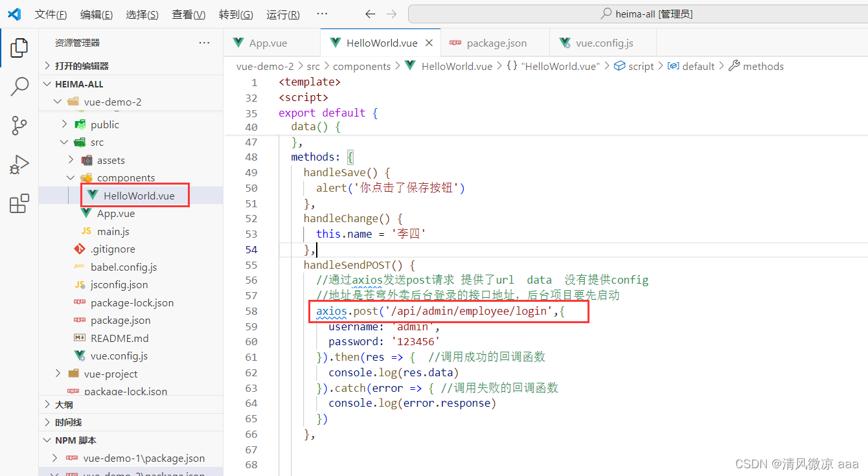Expand vue-demo-1\package.json npm scripts
Viewport: 868px width, 476px height.
[131, 458]
